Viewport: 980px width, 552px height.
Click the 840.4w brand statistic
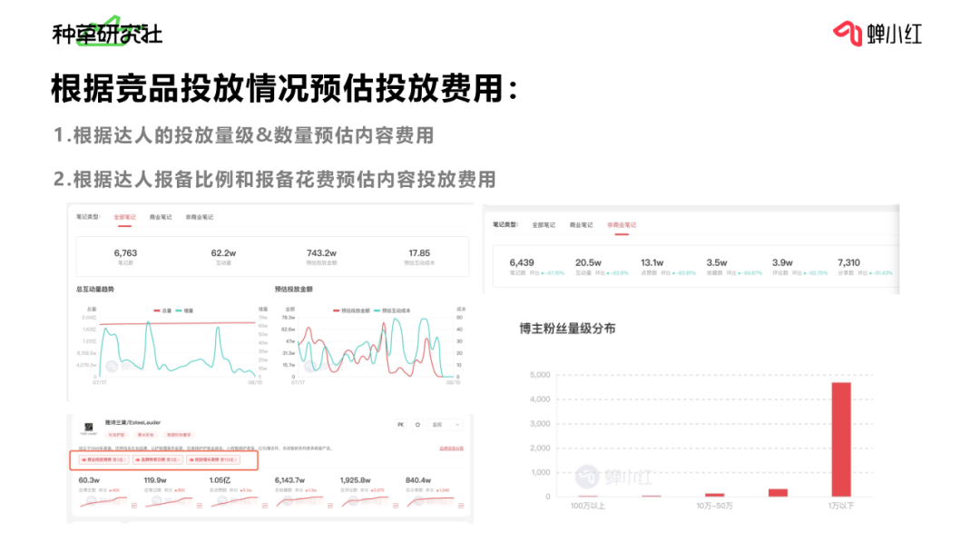(x=418, y=480)
